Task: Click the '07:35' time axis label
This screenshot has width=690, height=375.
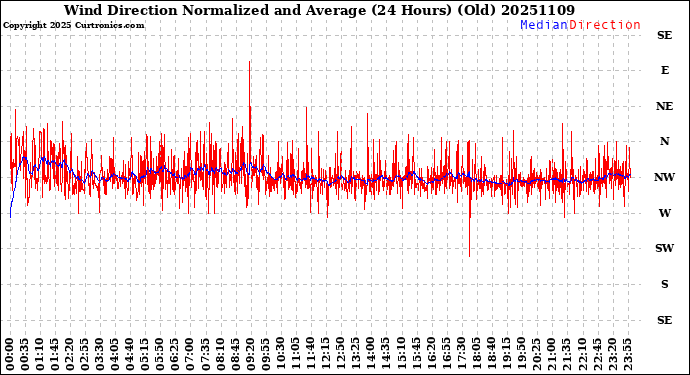Action: [205, 354]
